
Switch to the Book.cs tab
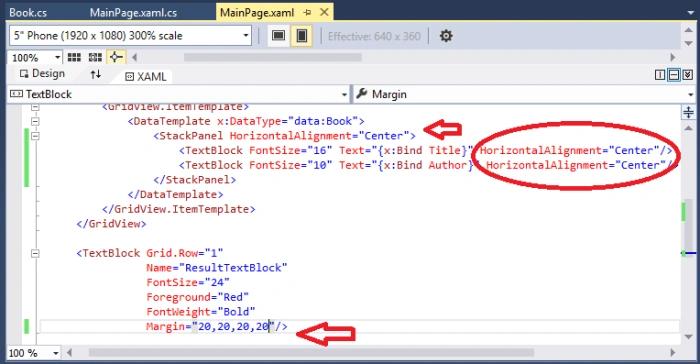click(x=28, y=13)
